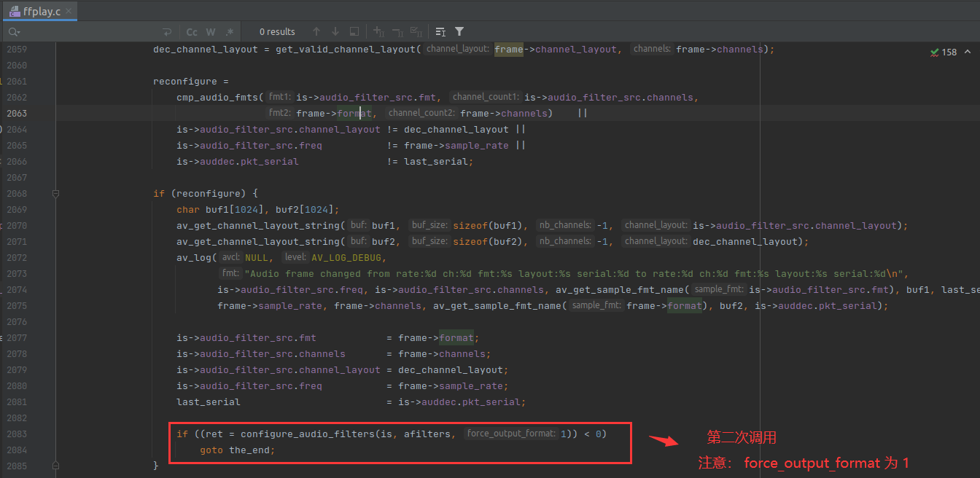Click the new line icon in search field
980x478 pixels.
(x=167, y=32)
